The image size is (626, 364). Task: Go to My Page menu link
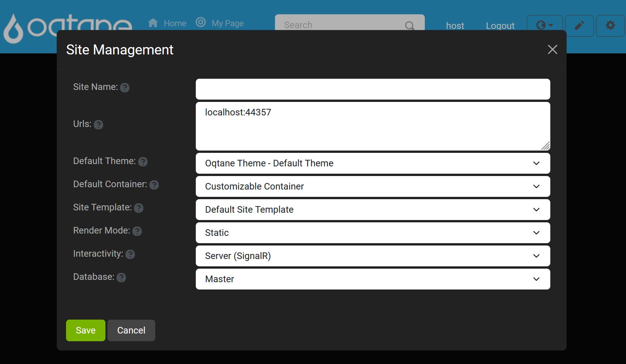click(227, 24)
